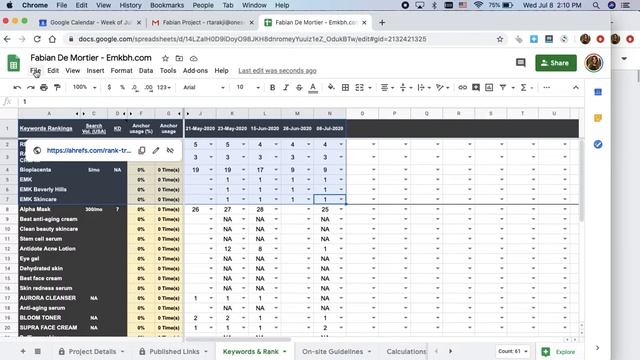The height and width of the screenshot is (360, 640).
Task: Open the Keep side panel icon
Action: pos(598,118)
